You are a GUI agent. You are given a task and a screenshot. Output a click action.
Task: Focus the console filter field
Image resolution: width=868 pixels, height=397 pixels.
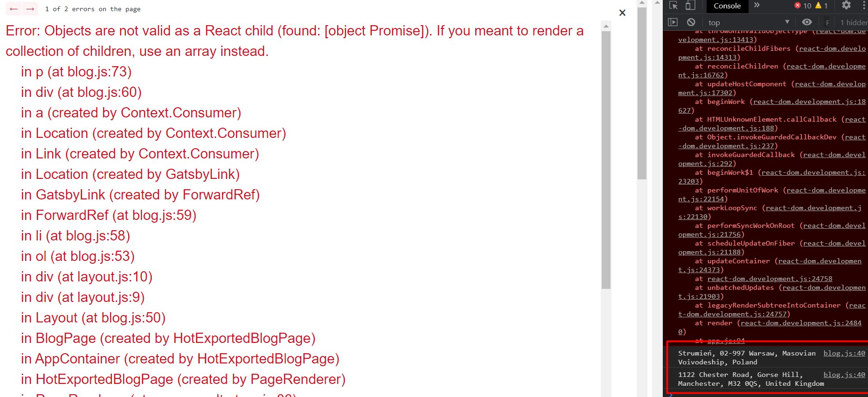coord(828,22)
